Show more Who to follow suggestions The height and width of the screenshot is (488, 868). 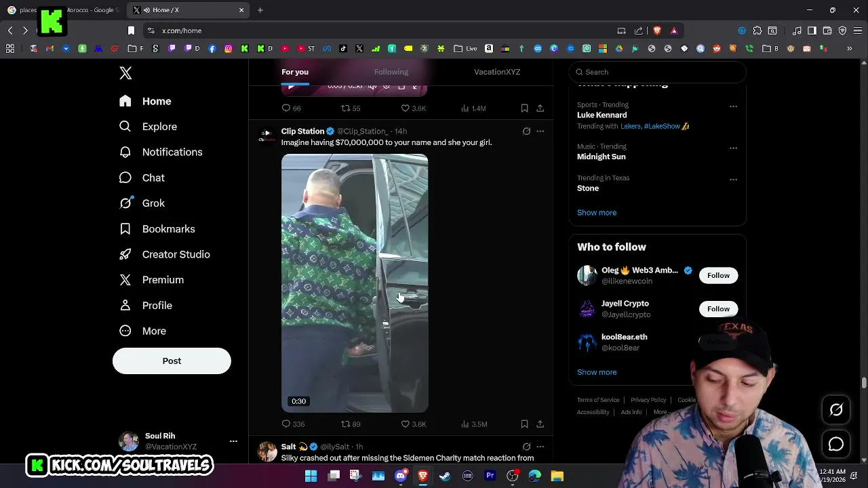(597, 372)
